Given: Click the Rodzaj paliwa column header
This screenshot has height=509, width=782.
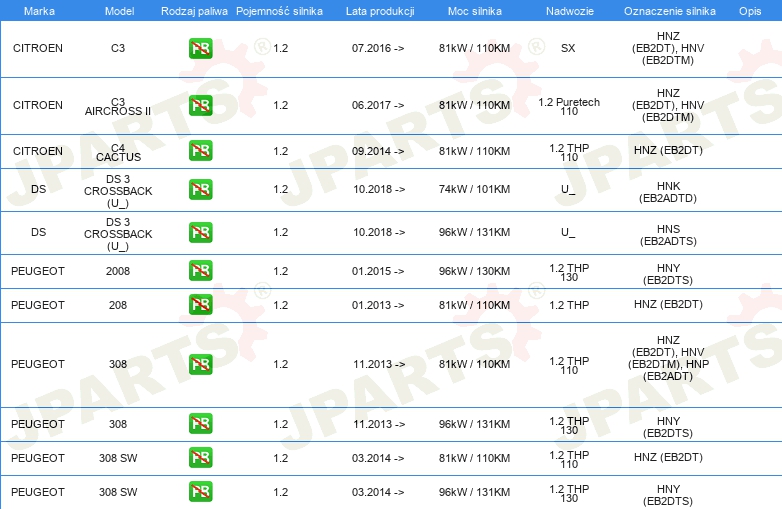Looking at the screenshot, I should (x=194, y=10).
